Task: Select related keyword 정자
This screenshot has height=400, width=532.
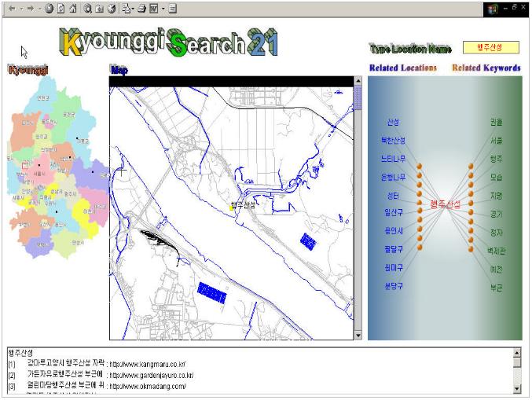Action: pyautogui.click(x=496, y=233)
